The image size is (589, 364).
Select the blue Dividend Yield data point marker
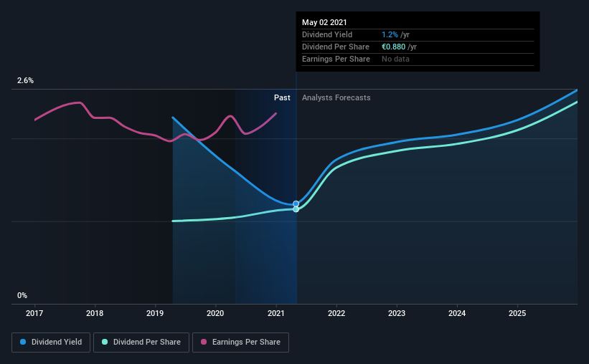[296, 203]
